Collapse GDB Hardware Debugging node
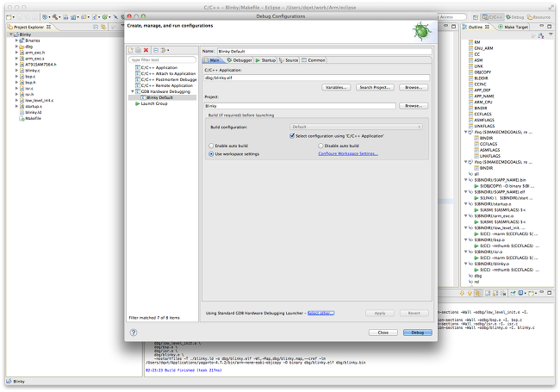Screen dimensions: 560x392 (133, 91)
